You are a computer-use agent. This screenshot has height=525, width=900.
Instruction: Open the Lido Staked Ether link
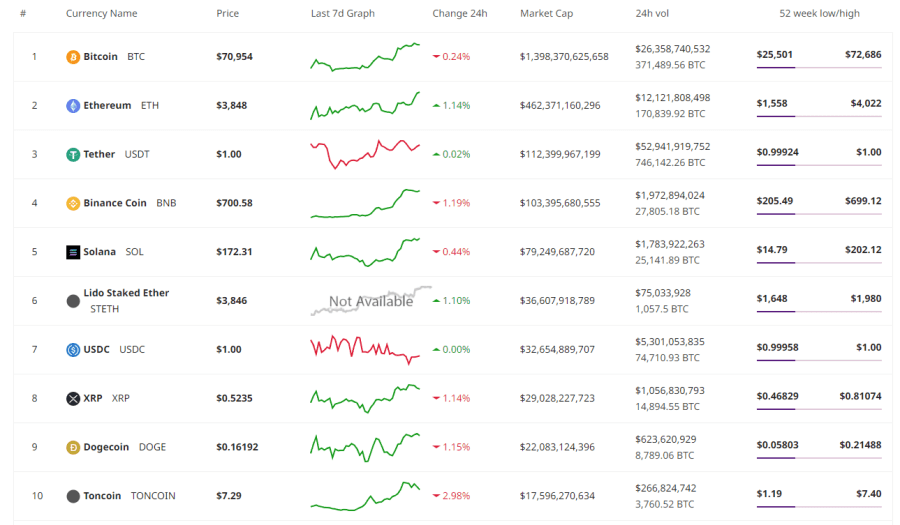pos(126,293)
